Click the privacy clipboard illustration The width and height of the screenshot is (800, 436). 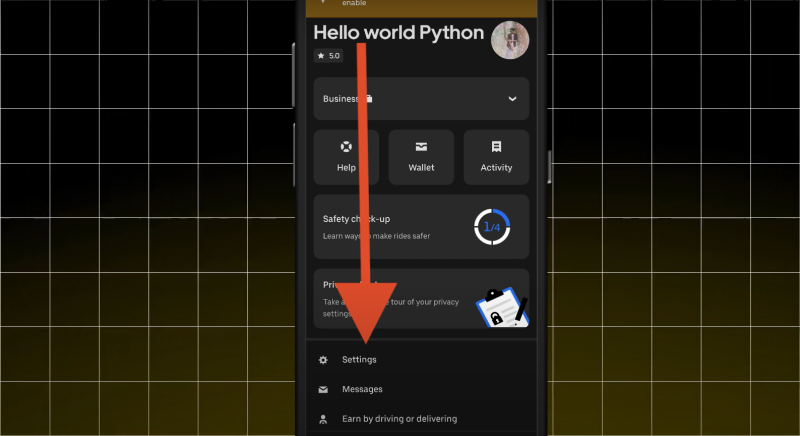[503, 306]
